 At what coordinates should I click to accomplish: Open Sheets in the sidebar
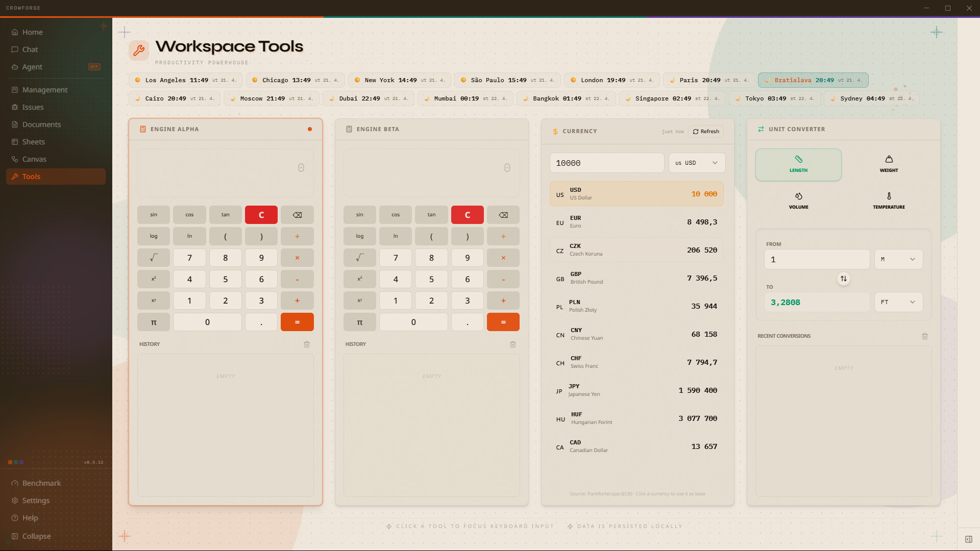[56, 142]
